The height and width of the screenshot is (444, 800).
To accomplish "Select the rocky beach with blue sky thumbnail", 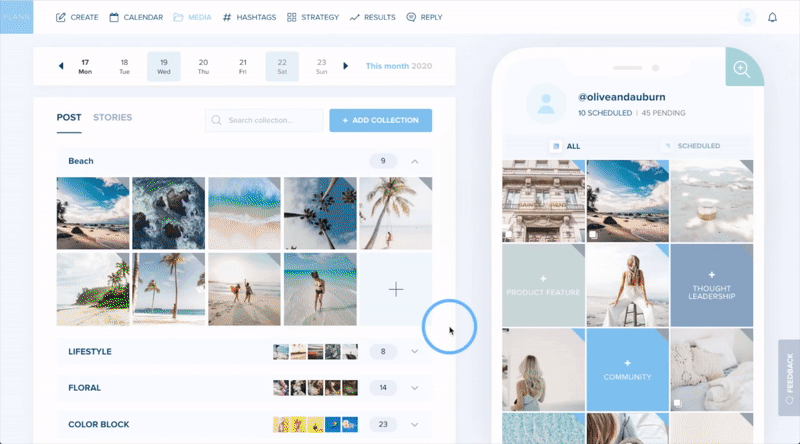I will tap(93, 213).
